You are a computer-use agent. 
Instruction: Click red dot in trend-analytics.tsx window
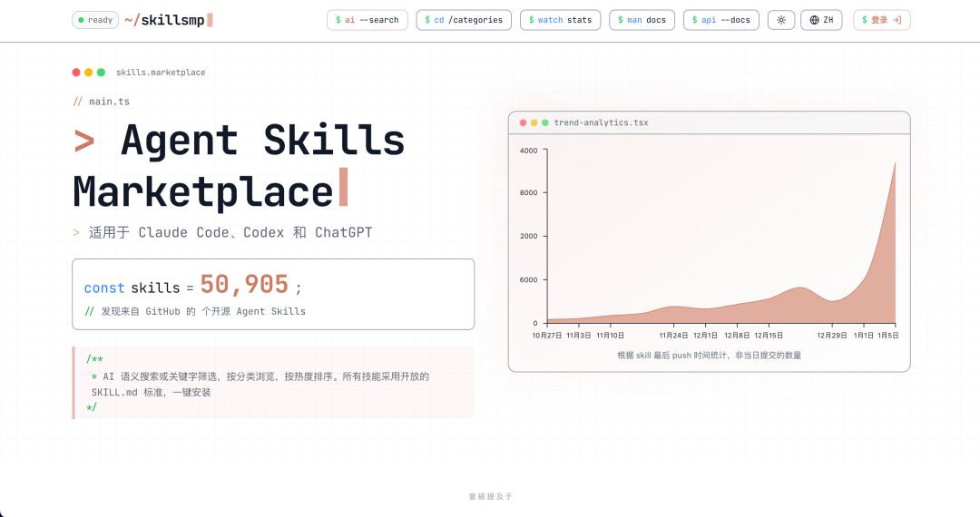[523, 122]
